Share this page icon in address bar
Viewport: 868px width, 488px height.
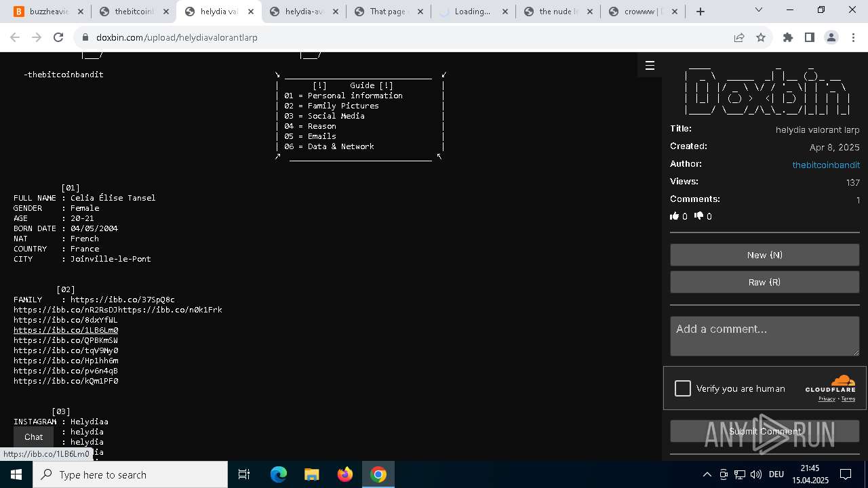(x=739, y=38)
